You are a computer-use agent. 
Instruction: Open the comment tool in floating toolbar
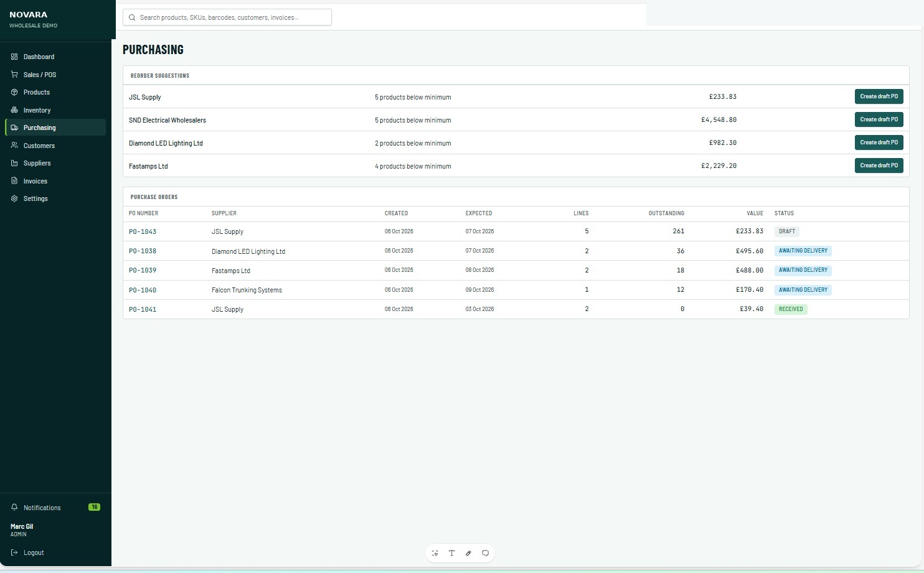point(486,553)
